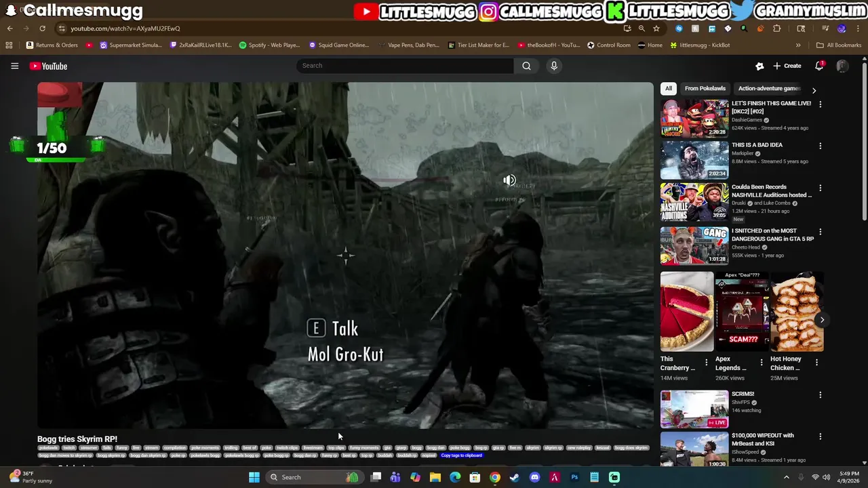Open more options for Apex Legends short
The height and width of the screenshot is (488, 868).
(761, 363)
